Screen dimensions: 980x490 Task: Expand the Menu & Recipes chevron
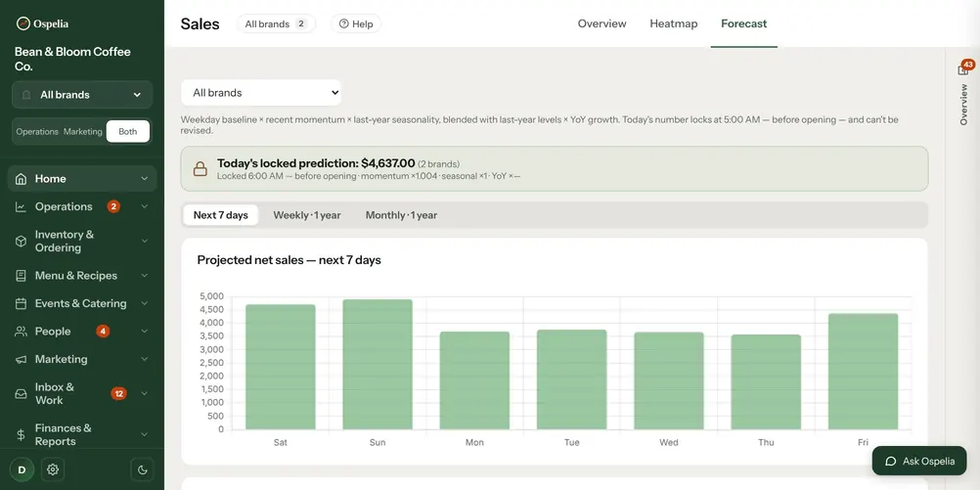point(145,276)
